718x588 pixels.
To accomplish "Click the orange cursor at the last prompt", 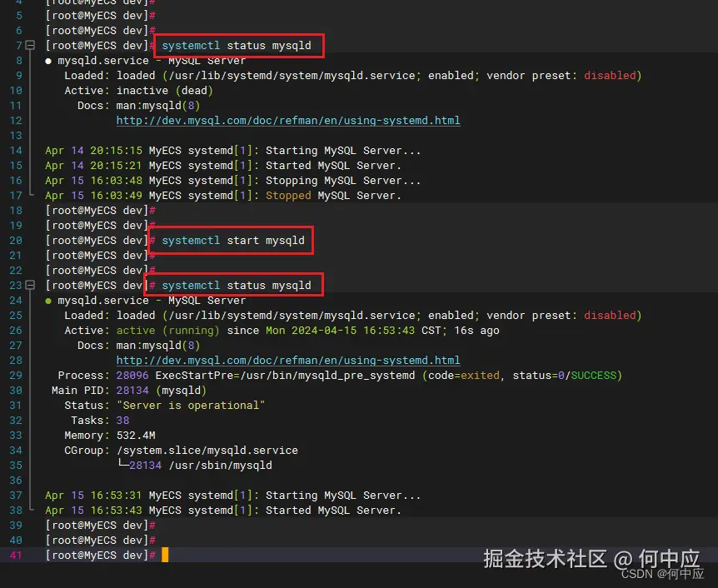I will (x=165, y=555).
